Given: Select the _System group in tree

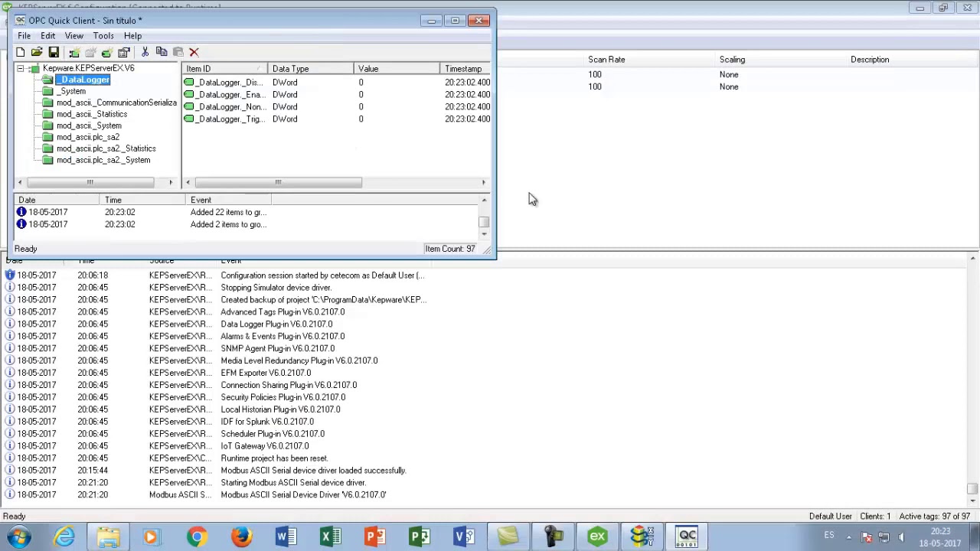Looking at the screenshot, I should pyautogui.click(x=70, y=91).
